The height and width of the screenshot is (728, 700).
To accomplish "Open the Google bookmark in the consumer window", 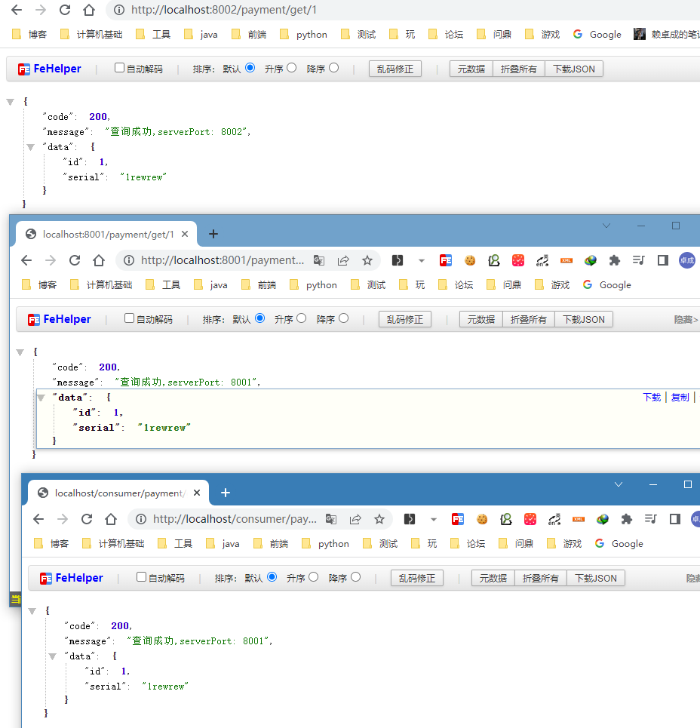I will tap(619, 543).
